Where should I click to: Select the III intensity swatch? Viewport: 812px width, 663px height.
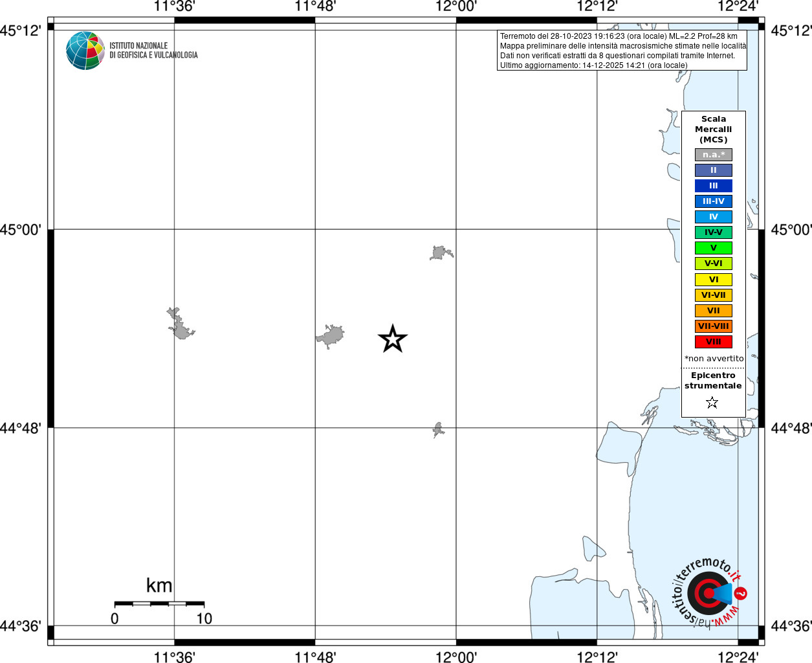tap(714, 186)
